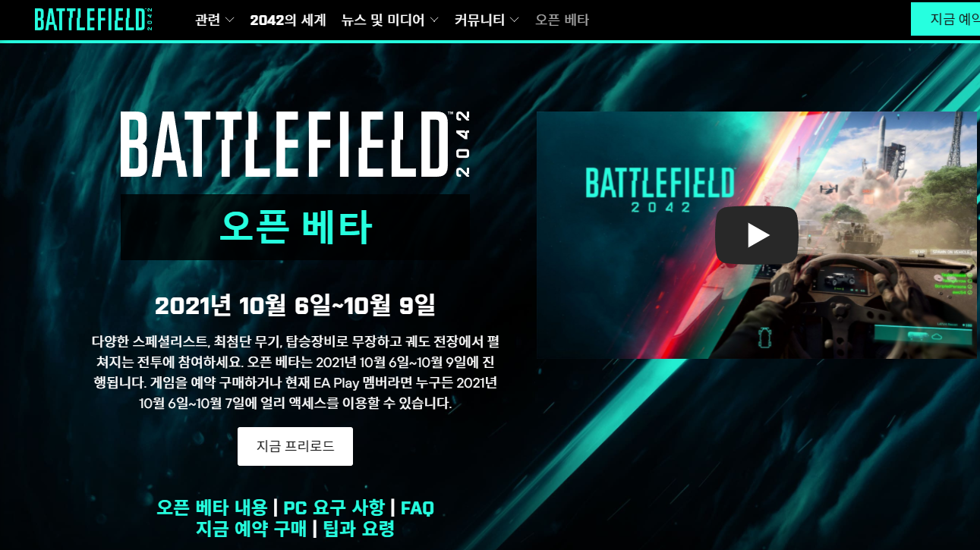Click the 커뮤니티 menu label
Image resolution: width=980 pixels, height=550 pixels.
tap(480, 20)
